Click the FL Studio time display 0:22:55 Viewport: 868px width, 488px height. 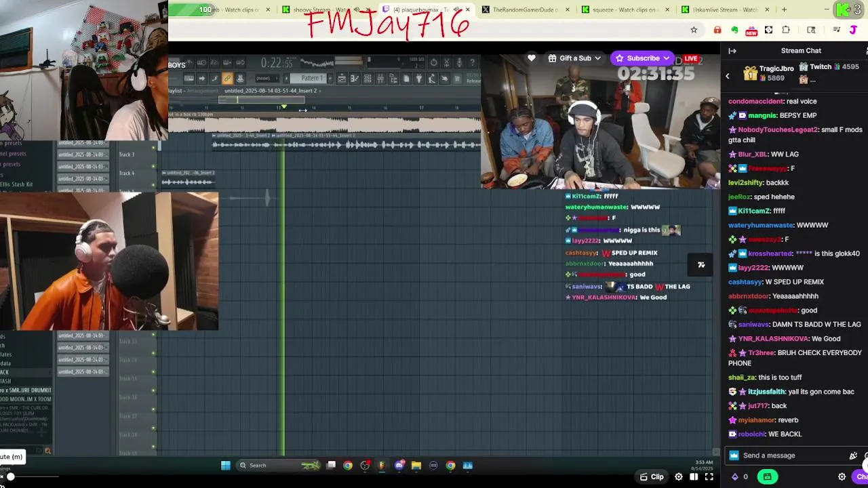[277, 63]
